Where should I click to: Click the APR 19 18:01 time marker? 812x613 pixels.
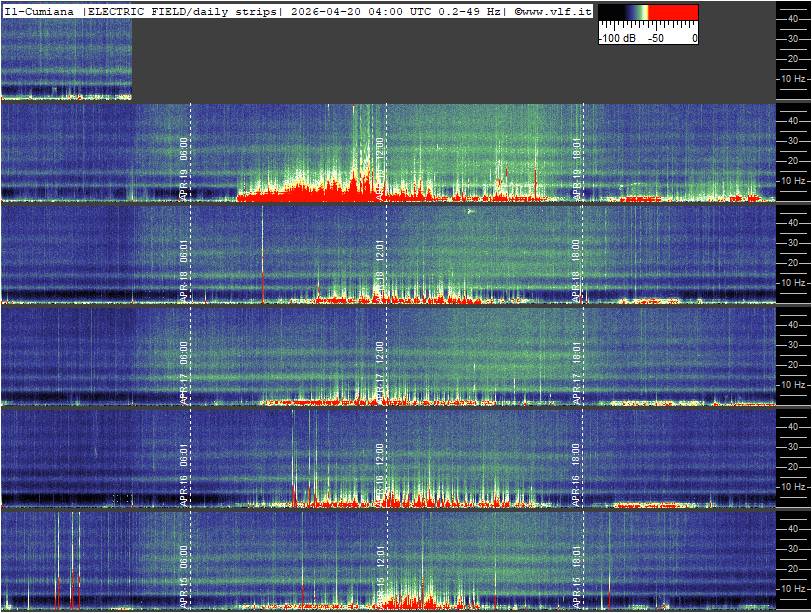click(576, 170)
